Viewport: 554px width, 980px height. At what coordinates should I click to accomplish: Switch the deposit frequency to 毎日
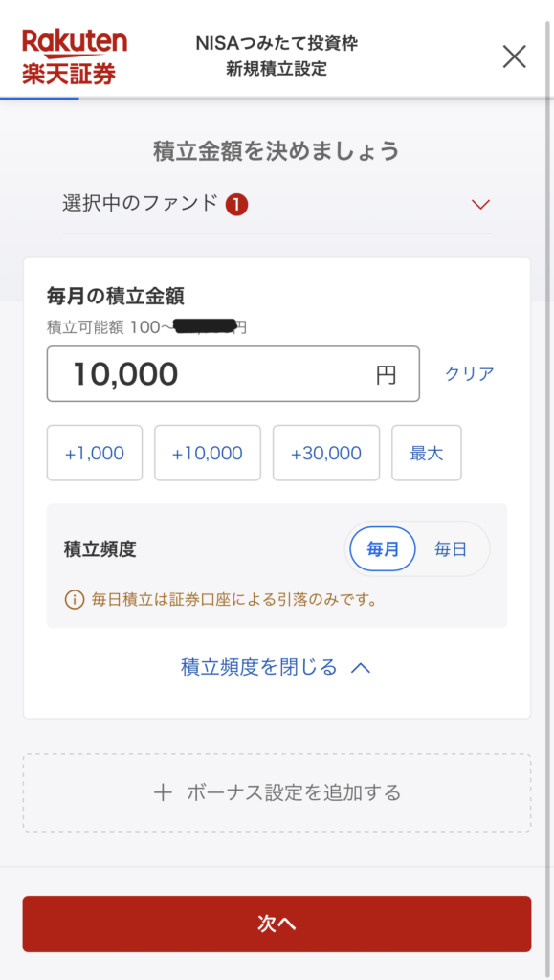(454, 548)
